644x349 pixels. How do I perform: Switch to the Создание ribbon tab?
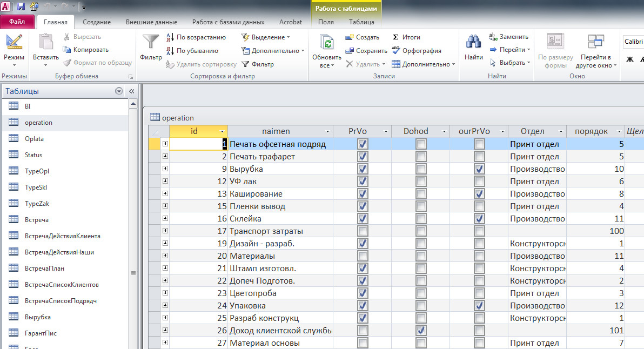(x=97, y=22)
